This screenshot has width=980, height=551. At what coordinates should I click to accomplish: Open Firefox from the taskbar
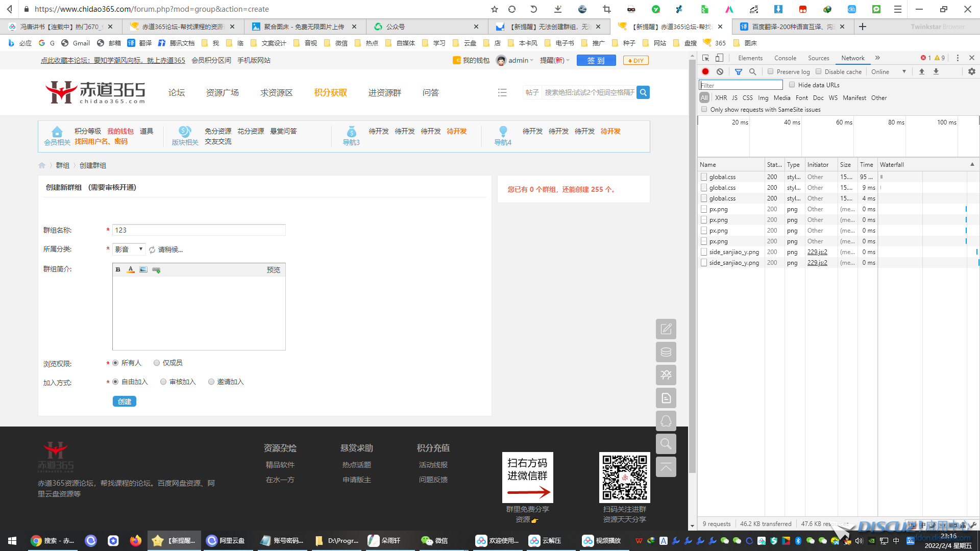(x=135, y=541)
